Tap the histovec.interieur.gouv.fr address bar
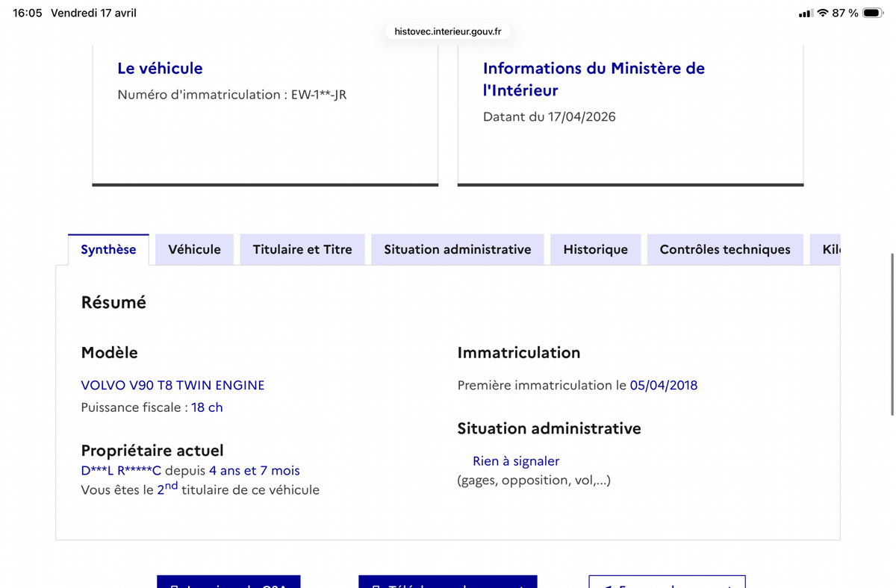Viewport: 896px width, 588px height. (x=448, y=31)
